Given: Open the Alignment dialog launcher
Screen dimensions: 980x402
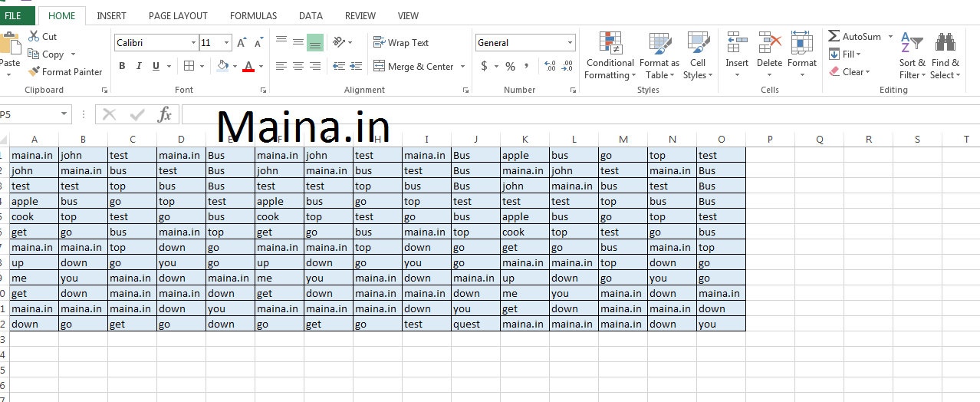Looking at the screenshot, I should pyautogui.click(x=465, y=91).
